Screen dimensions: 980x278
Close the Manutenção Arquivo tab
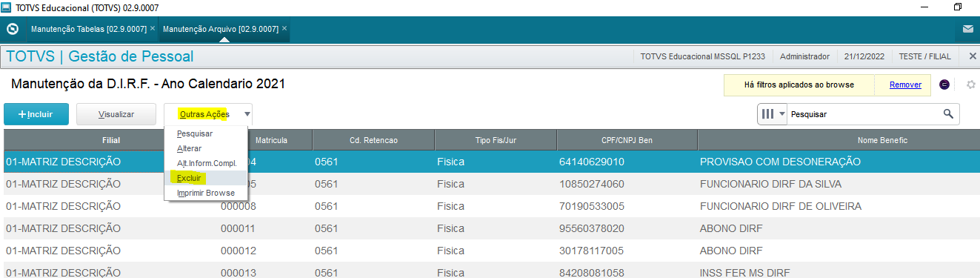coord(284,28)
